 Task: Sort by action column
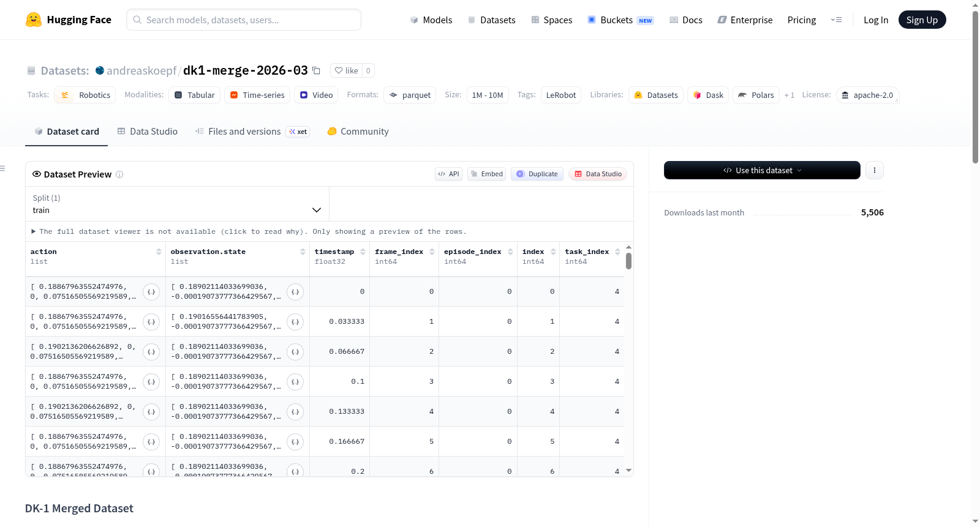point(159,252)
